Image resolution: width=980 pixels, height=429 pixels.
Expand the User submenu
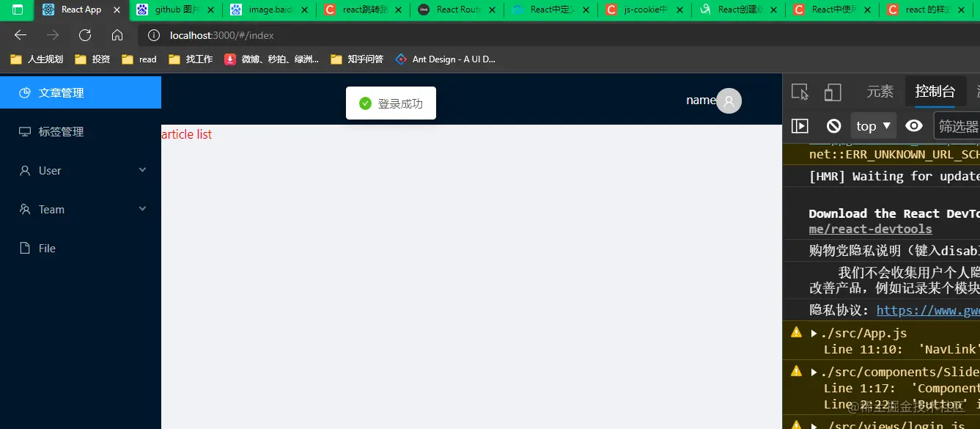[81, 170]
